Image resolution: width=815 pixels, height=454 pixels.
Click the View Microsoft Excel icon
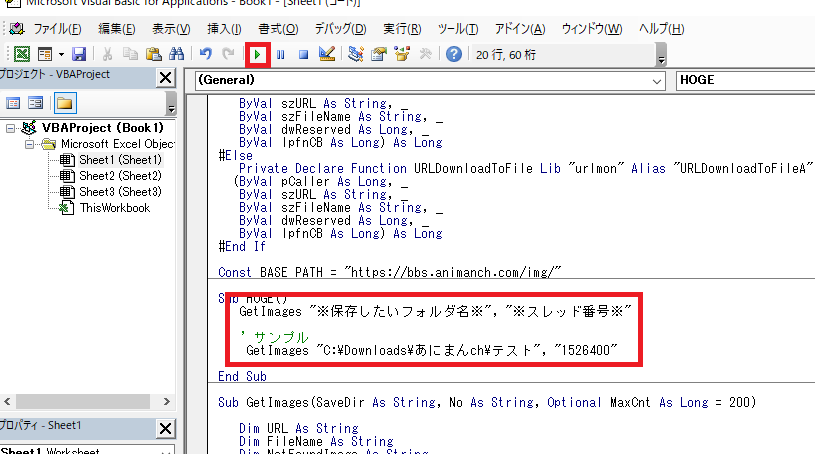pos(21,54)
